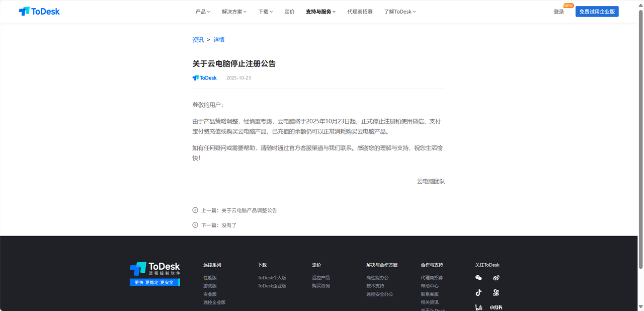Screen dimensions: 644x311
Task: Click the 登录 login link
Action: point(558,12)
